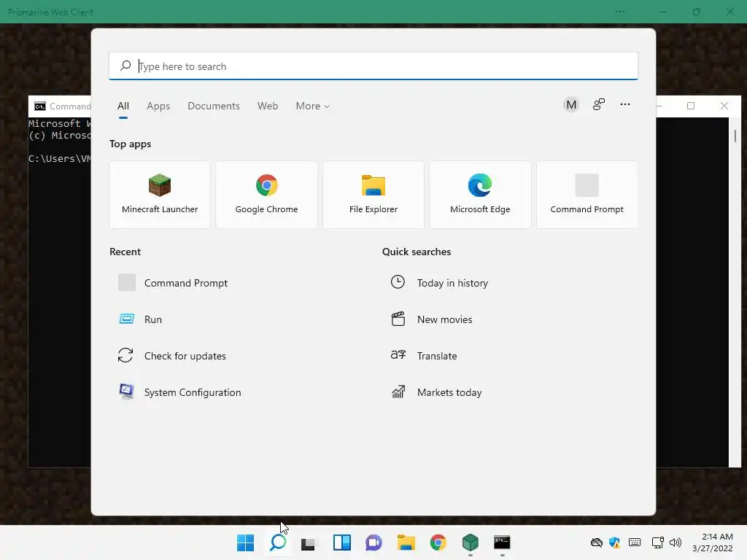
Task: Open volume speaker tray icon
Action: point(676,542)
